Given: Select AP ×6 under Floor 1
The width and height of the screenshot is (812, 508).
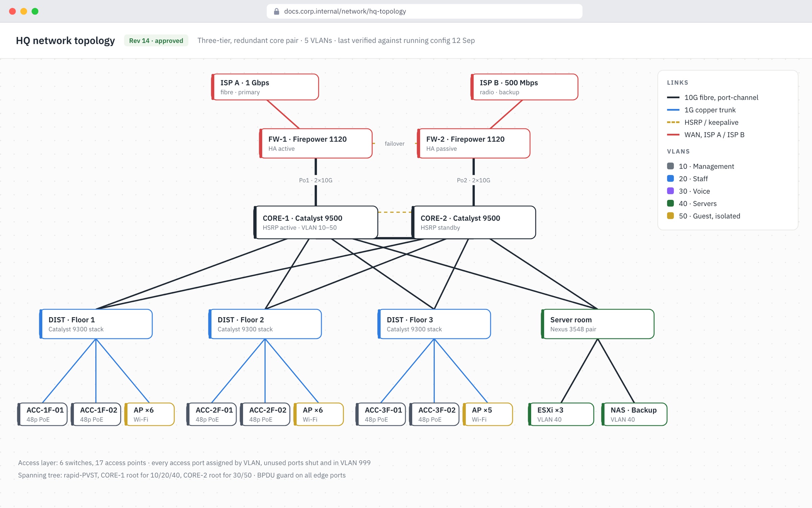Looking at the screenshot, I should pyautogui.click(x=149, y=414).
